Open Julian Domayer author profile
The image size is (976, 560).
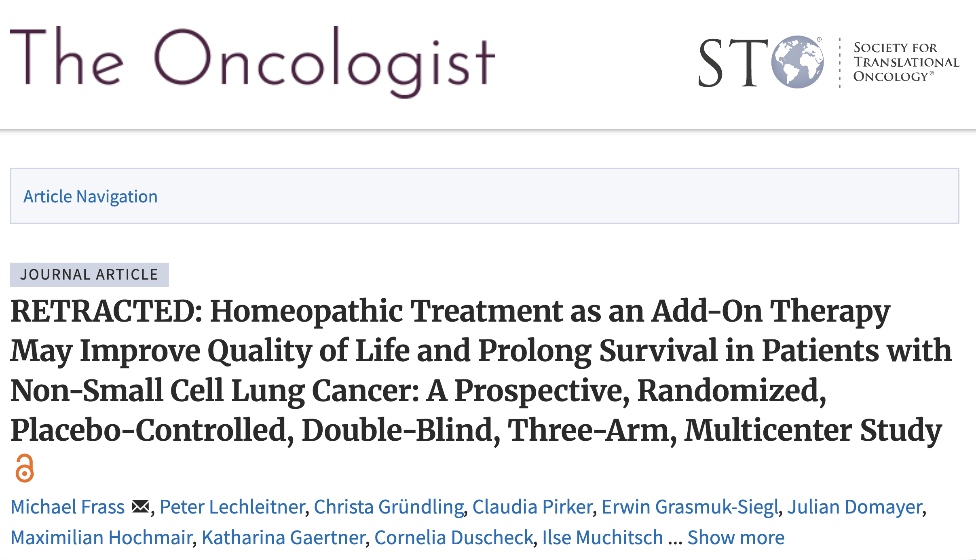[853, 506]
